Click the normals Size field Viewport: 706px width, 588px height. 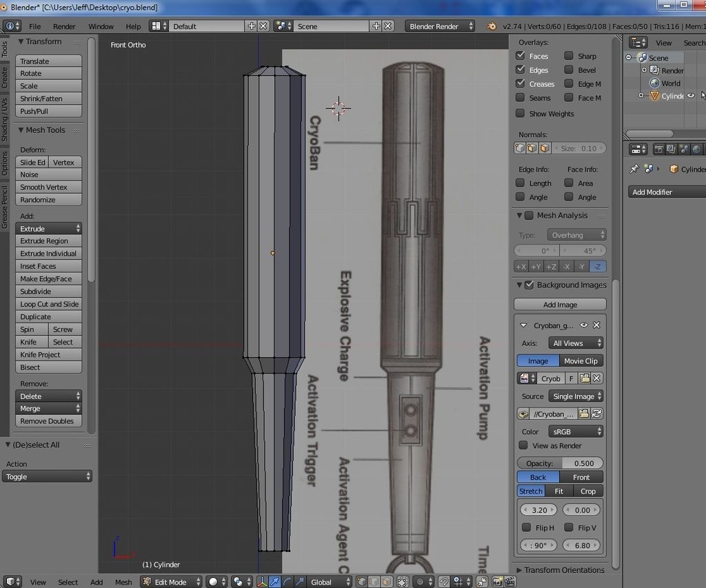[x=579, y=148]
